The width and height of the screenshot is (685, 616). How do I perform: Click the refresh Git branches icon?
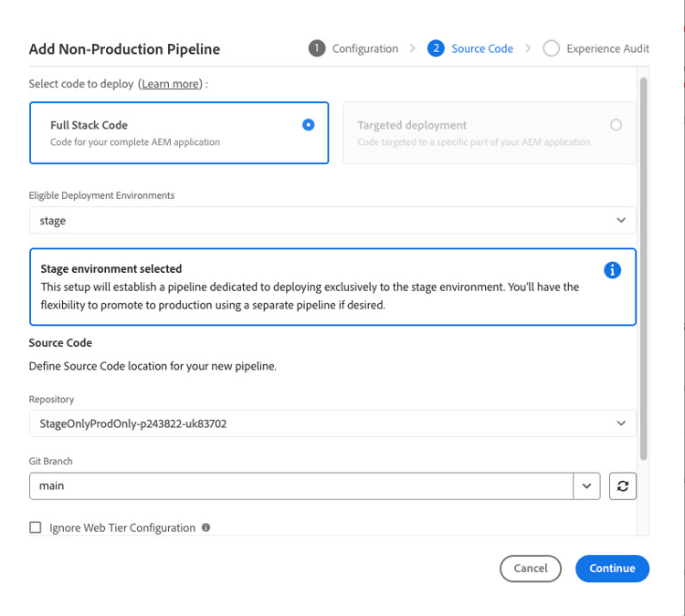click(x=623, y=486)
